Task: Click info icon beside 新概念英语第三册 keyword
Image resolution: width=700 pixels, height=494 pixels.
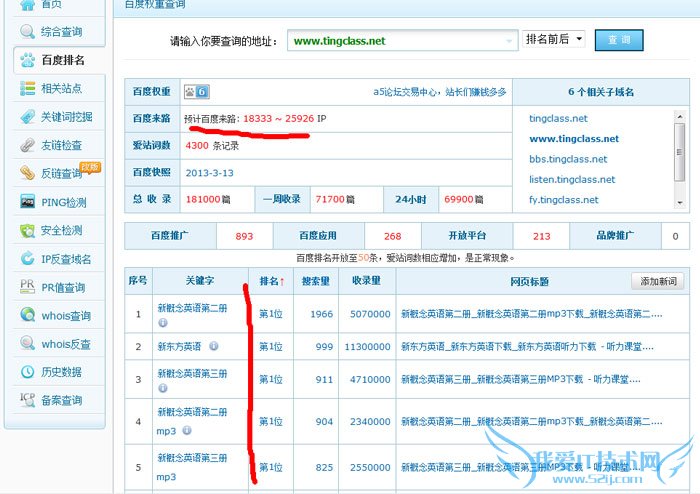Action: click(x=162, y=388)
